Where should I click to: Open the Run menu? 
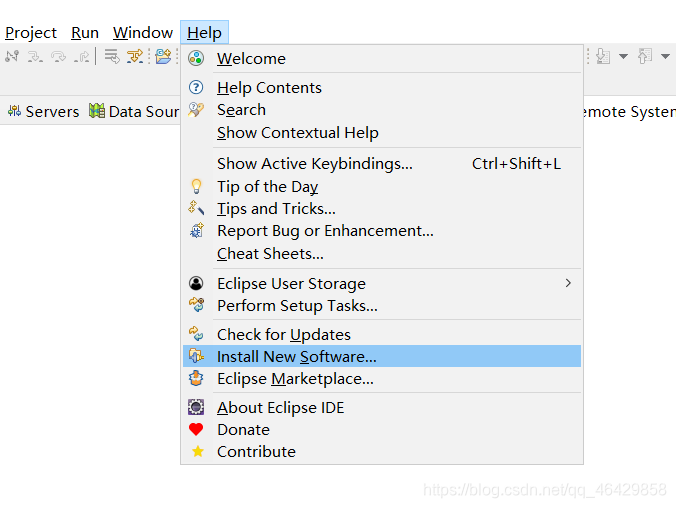[85, 33]
